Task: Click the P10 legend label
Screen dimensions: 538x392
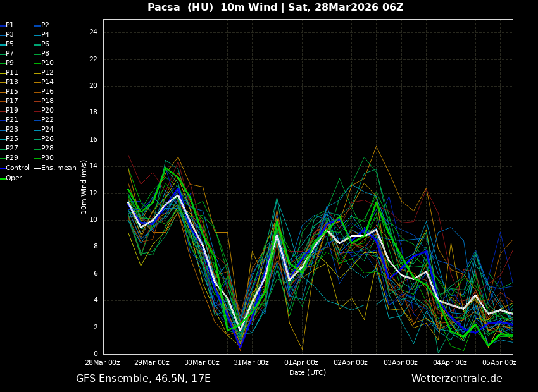Action: point(47,63)
